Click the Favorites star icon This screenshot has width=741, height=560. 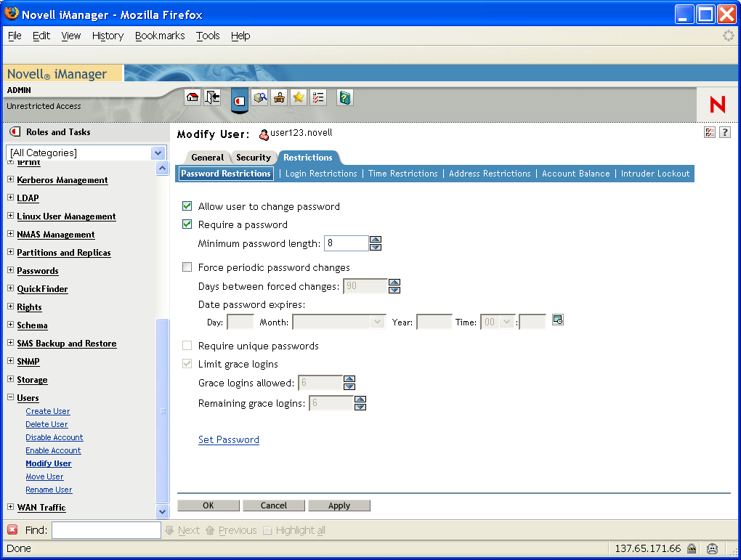pos(298,97)
